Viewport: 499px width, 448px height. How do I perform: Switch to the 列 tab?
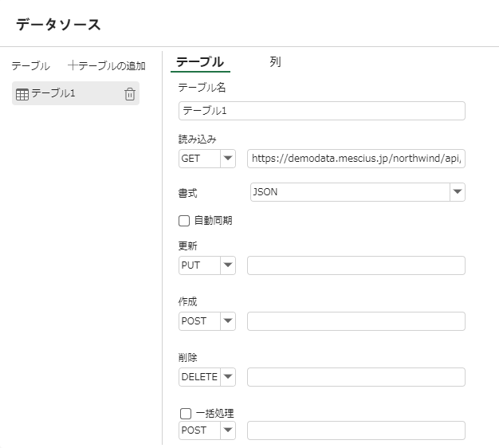point(275,62)
